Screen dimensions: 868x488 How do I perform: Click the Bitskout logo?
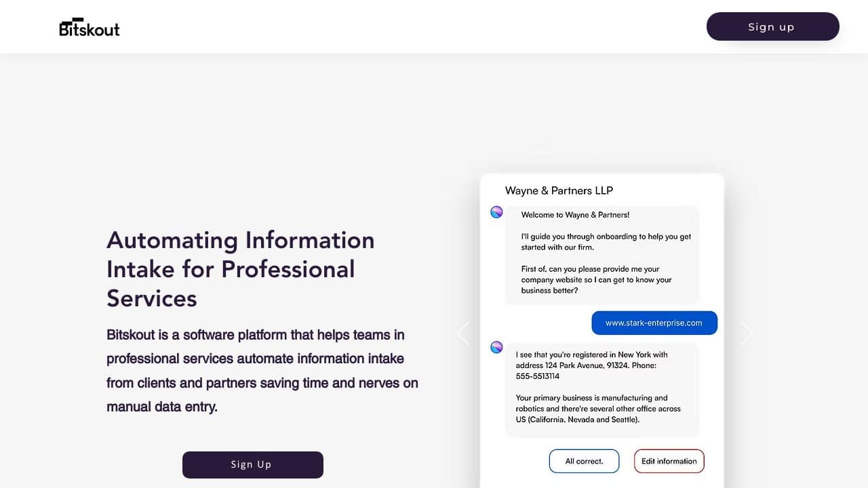(90, 27)
